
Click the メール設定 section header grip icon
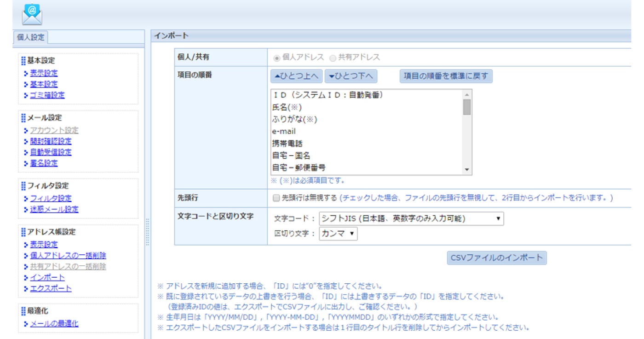pyautogui.click(x=23, y=118)
